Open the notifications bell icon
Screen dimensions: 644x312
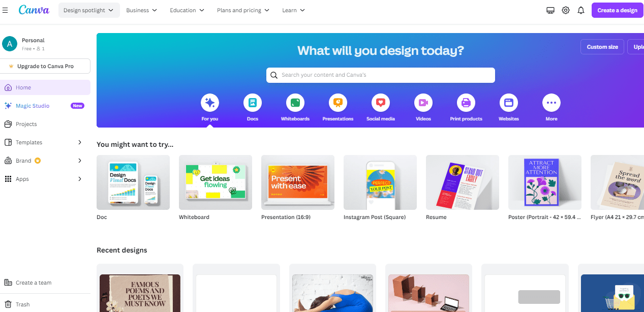(x=581, y=10)
